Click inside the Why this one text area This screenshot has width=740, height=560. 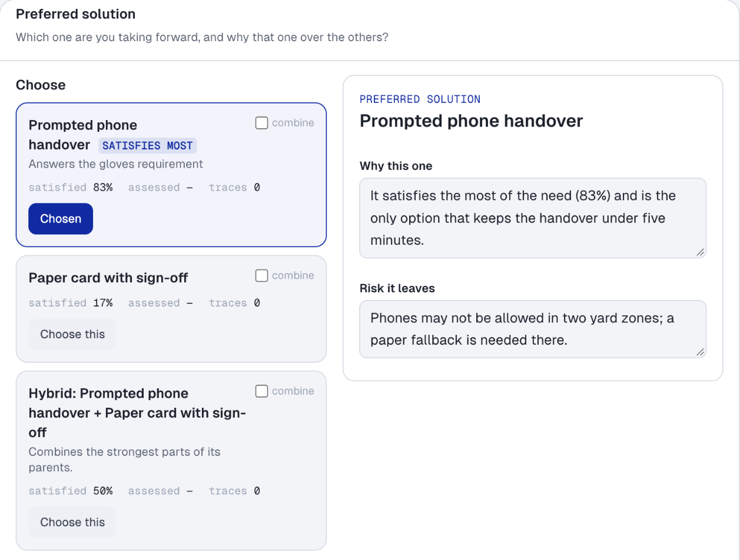coord(533,218)
